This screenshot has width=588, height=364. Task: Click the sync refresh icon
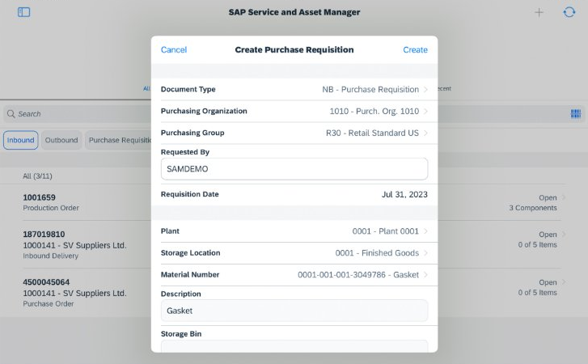pos(569,12)
